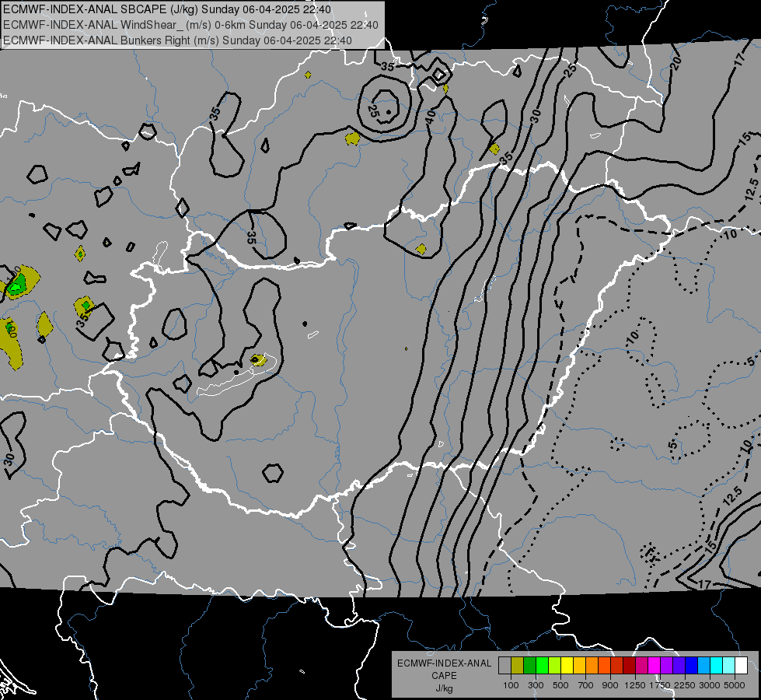Click the 900 legend value

[x=610, y=685]
